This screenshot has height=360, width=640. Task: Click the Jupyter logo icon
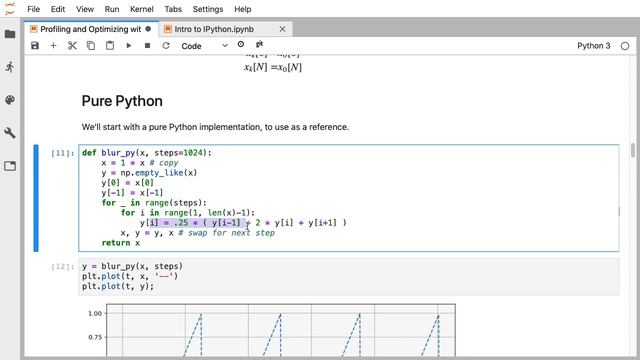point(10,9)
